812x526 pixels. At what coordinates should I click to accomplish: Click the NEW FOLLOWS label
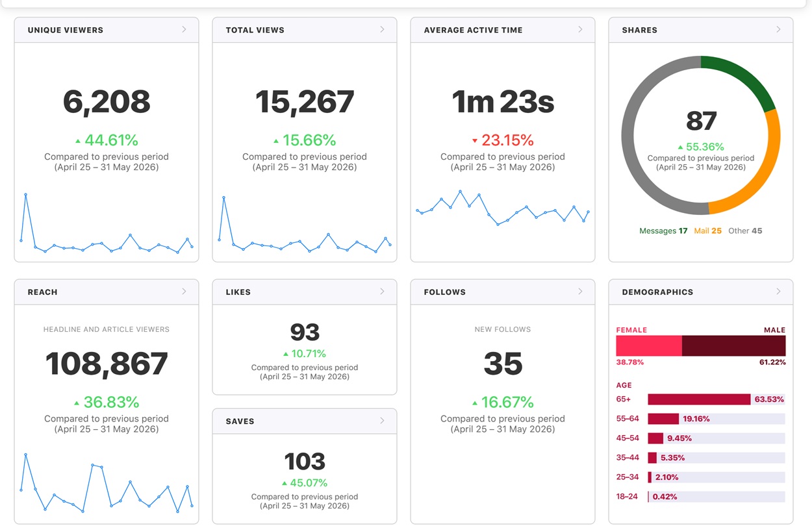coord(503,329)
